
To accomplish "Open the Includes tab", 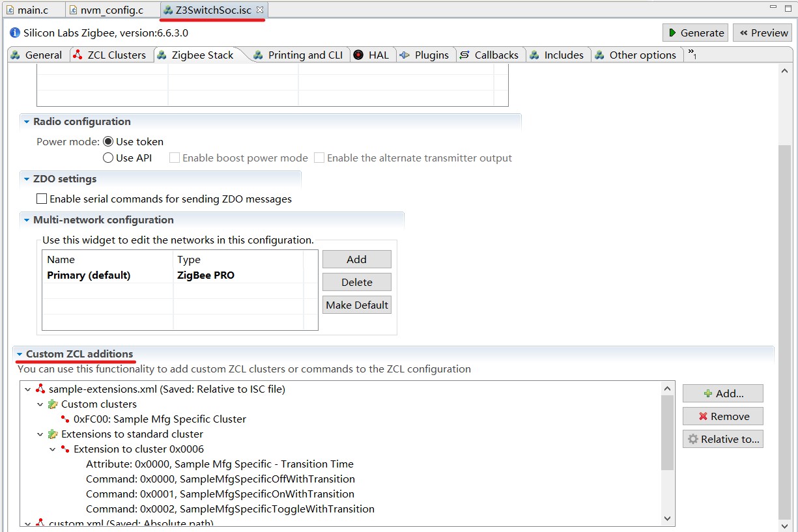I will pos(558,55).
